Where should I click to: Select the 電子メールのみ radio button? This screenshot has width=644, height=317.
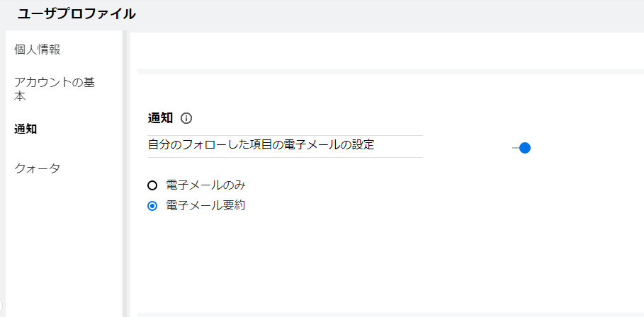[x=152, y=185]
